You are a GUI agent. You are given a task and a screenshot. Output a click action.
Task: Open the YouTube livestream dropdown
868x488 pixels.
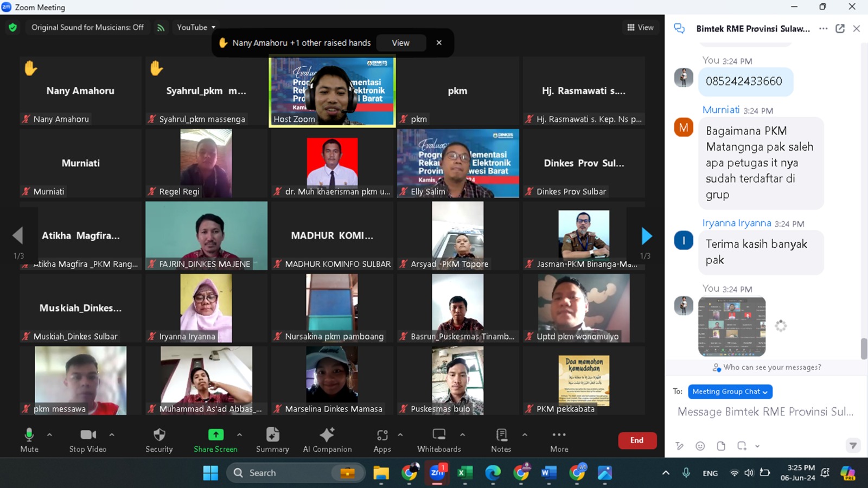click(196, 27)
